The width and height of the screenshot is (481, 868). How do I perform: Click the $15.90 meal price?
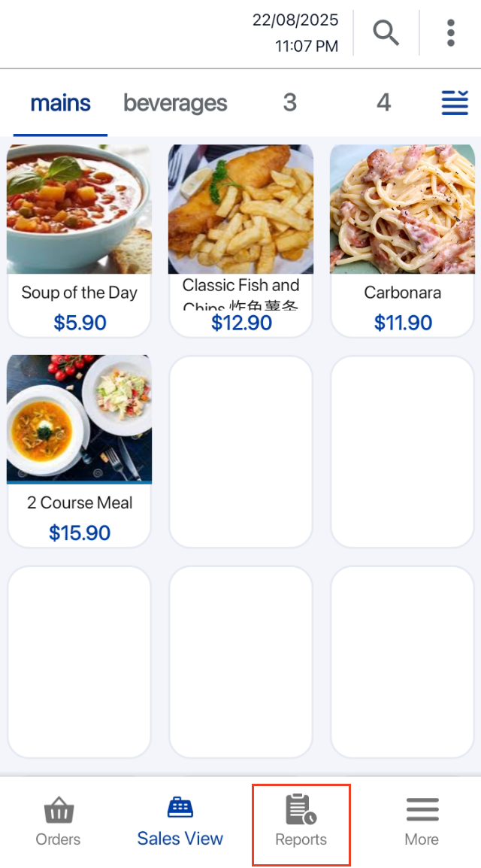tap(80, 533)
